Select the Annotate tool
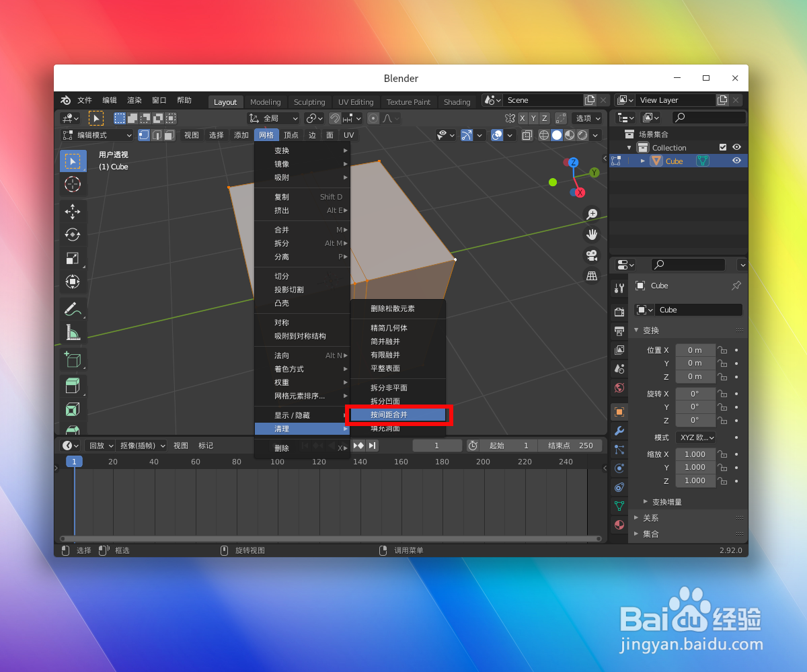 pyautogui.click(x=73, y=309)
